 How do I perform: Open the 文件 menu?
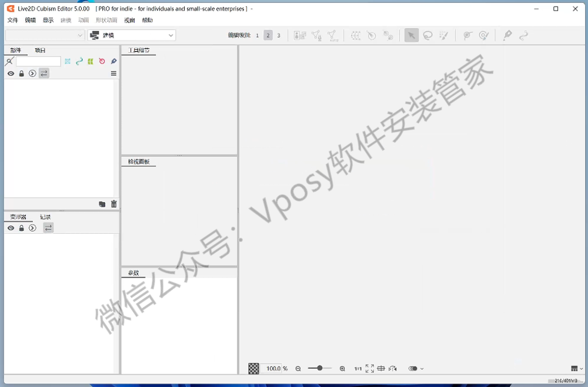13,20
